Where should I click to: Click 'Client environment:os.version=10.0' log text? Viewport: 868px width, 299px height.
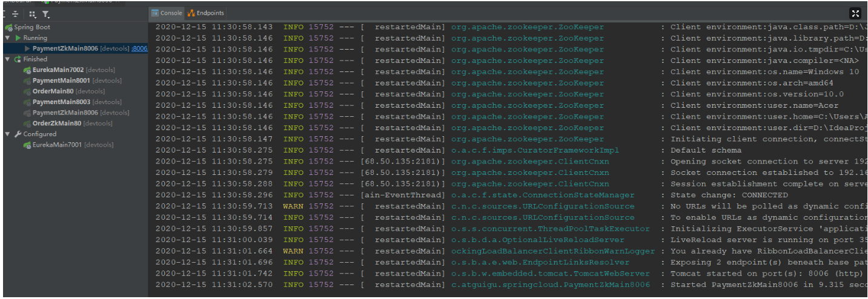(x=757, y=94)
